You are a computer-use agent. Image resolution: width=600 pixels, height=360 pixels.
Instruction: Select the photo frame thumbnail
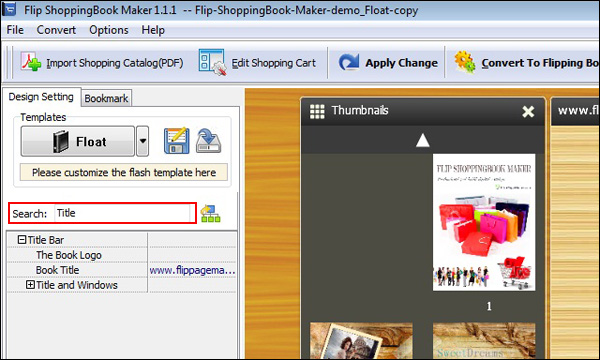click(x=361, y=340)
